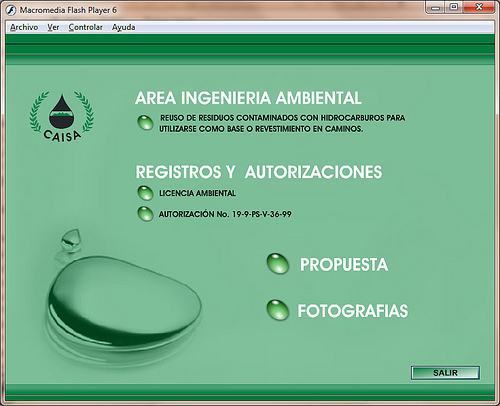
Task: Open the Ver menu
Action: pos(53,27)
